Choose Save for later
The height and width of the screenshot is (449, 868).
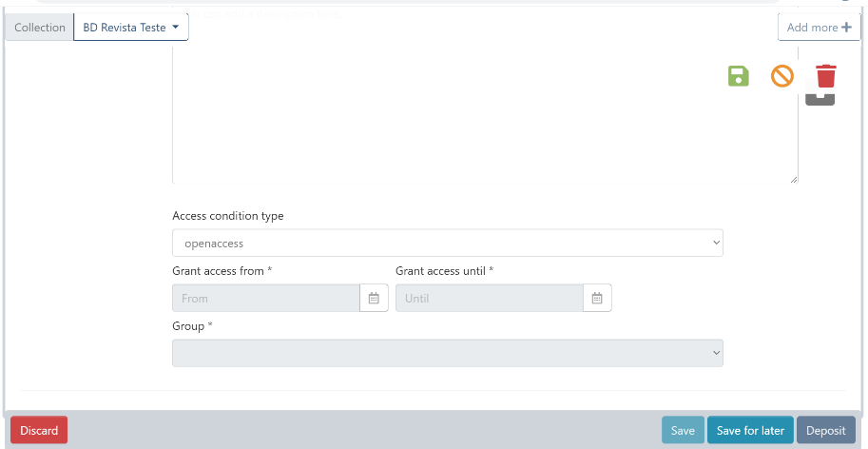point(750,430)
